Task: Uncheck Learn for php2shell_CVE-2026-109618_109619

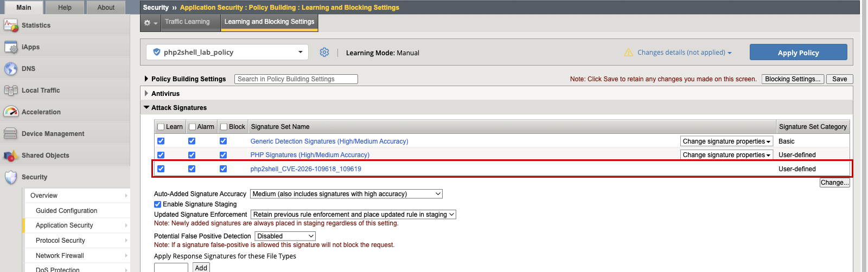Action: (161, 169)
